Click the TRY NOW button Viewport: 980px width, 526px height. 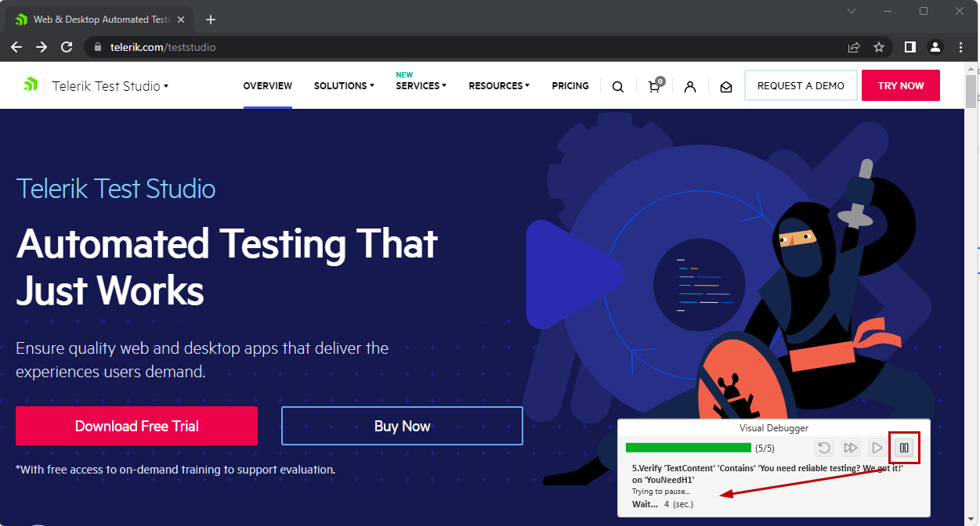(x=901, y=85)
